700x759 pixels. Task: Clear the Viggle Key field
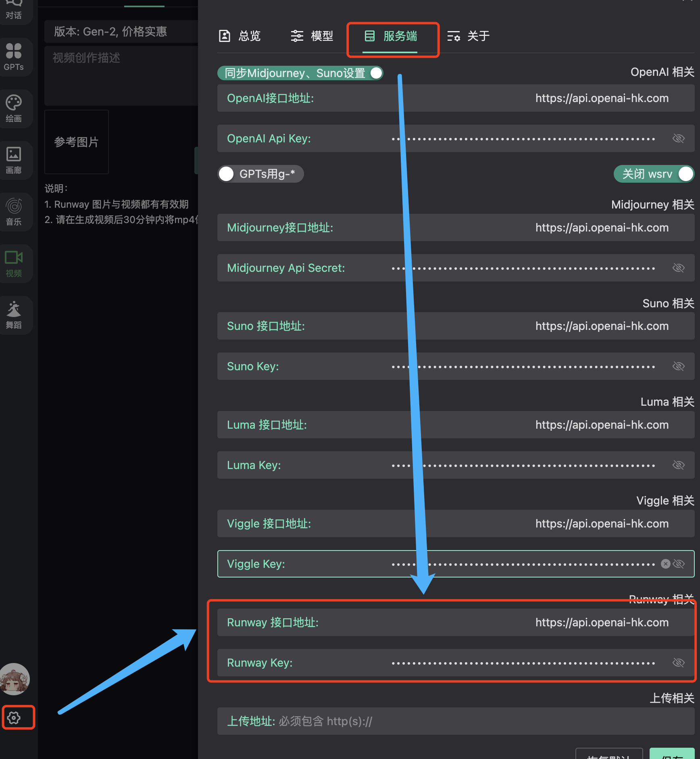pos(665,564)
